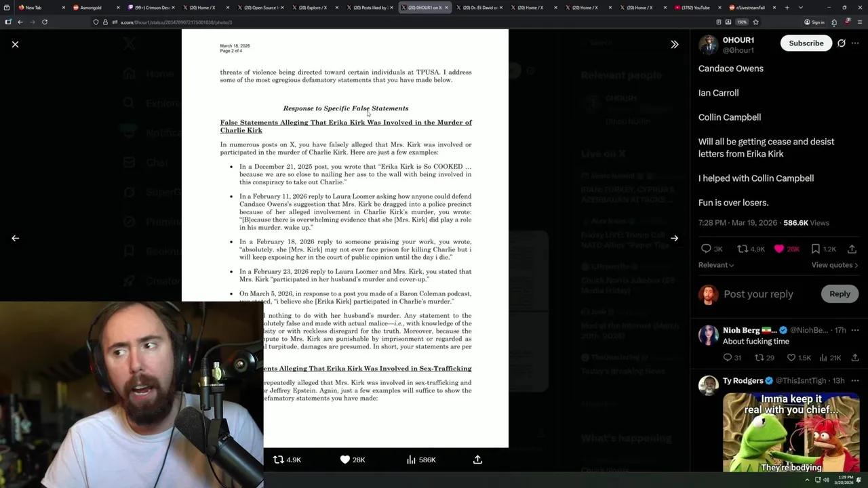Click the Reply button
The height and width of the screenshot is (488, 868).
click(840, 293)
